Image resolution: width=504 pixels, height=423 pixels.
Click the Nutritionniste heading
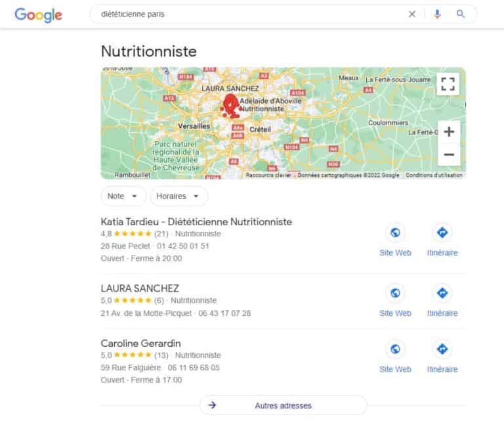click(149, 51)
